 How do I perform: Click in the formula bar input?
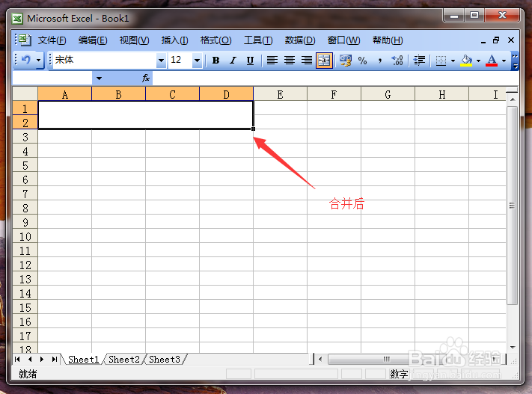[335, 79]
